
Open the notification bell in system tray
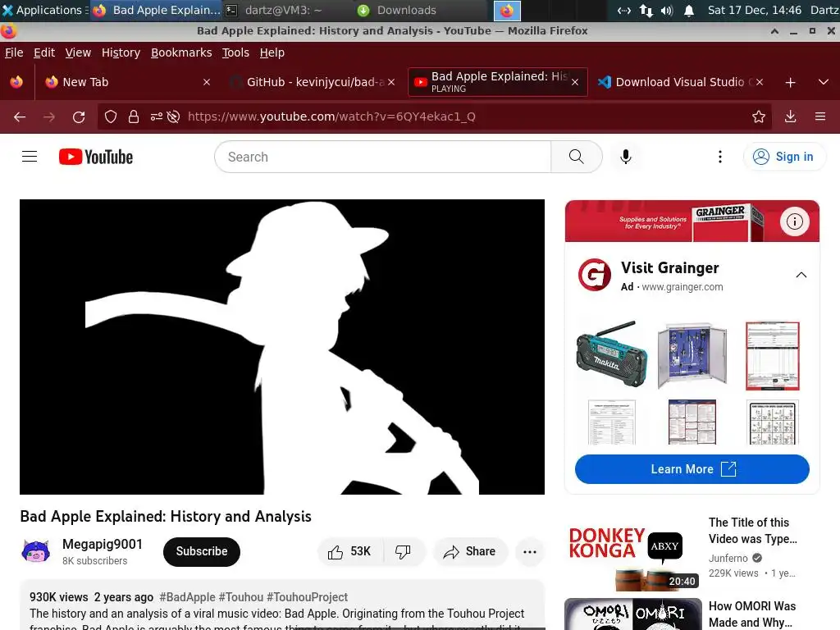tap(689, 11)
